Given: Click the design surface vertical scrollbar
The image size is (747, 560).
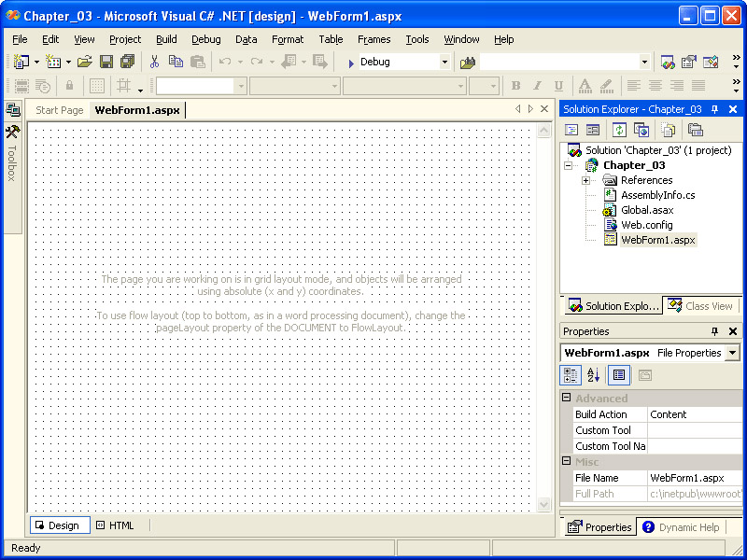Looking at the screenshot, I should 544,317.
